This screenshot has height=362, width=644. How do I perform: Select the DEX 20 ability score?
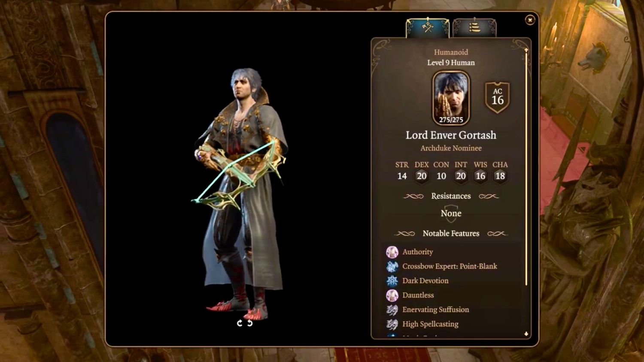[x=422, y=176]
